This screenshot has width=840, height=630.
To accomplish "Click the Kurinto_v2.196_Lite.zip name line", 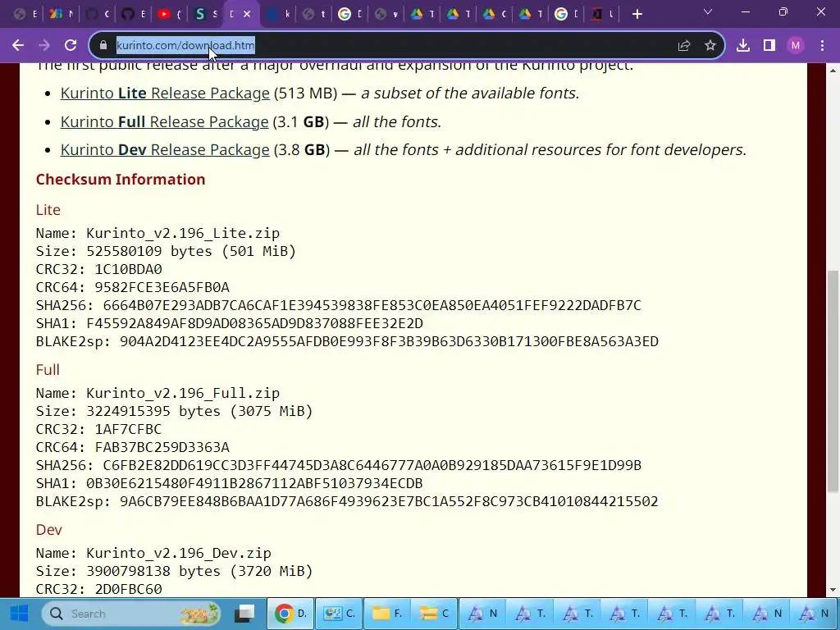I will tap(157, 234).
